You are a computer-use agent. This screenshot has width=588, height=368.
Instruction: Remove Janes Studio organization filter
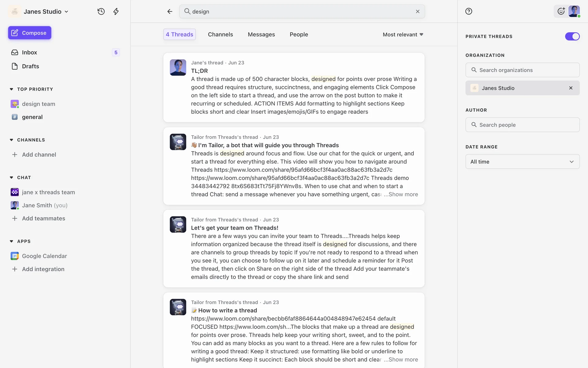(571, 88)
